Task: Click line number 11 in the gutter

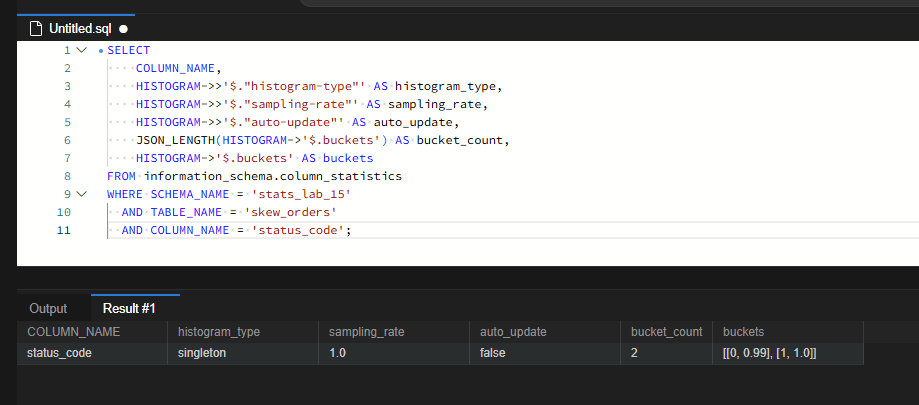Action: [x=64, y=230]
